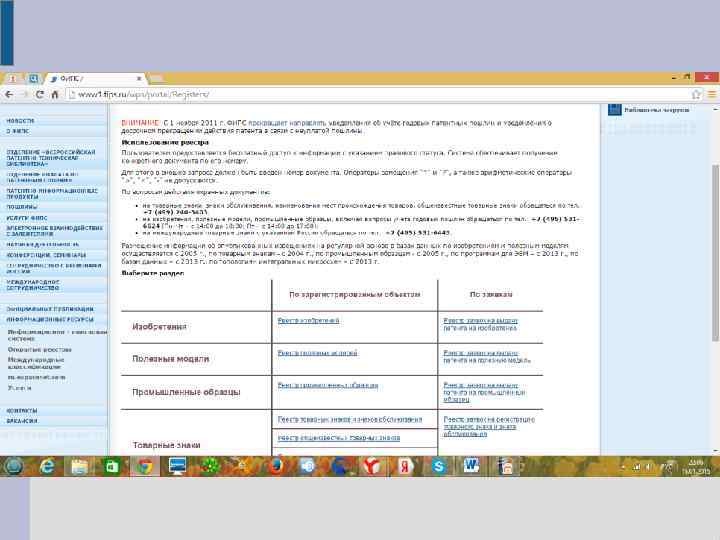
Task: Open File Explorer from the taskbar
Action: click(79, 467)
